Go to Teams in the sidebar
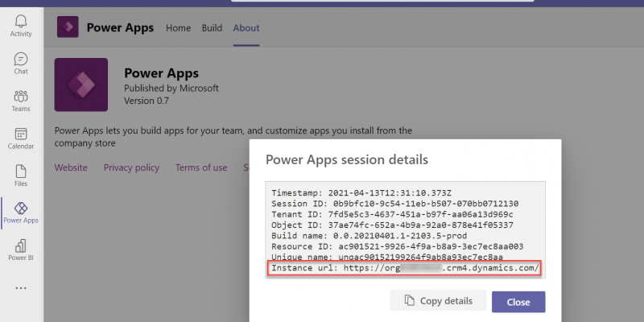The width and height of the screenshot is (644, 322). point(21,101)
